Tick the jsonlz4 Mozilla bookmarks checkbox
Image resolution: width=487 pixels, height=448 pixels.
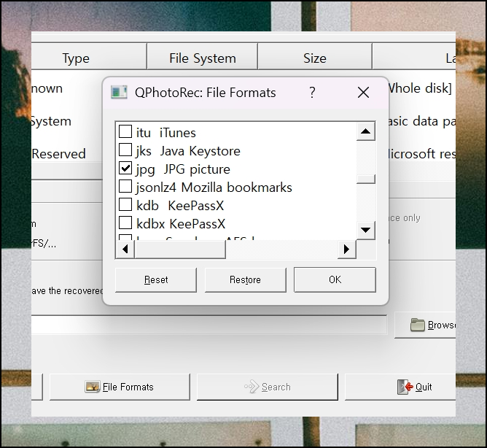(x=125, y=186)
